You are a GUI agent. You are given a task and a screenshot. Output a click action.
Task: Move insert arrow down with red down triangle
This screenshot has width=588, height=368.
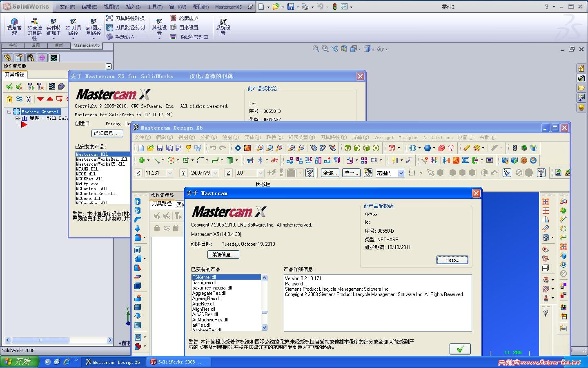coord(40,99)
